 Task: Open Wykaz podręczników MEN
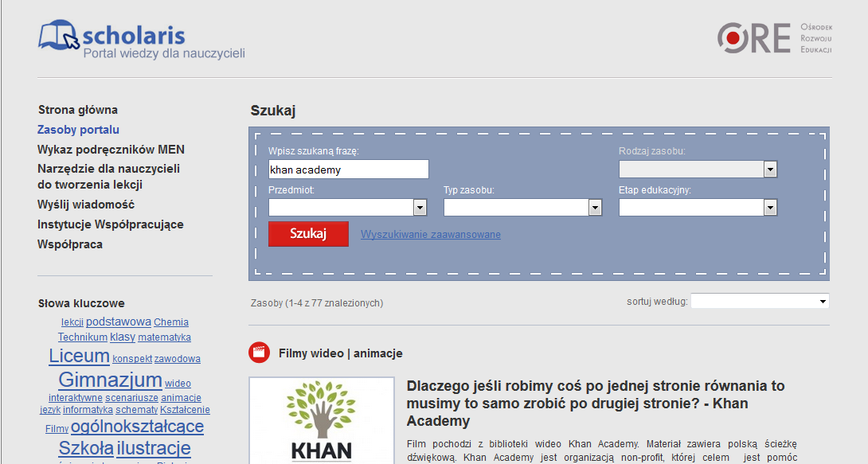point(111,150)
